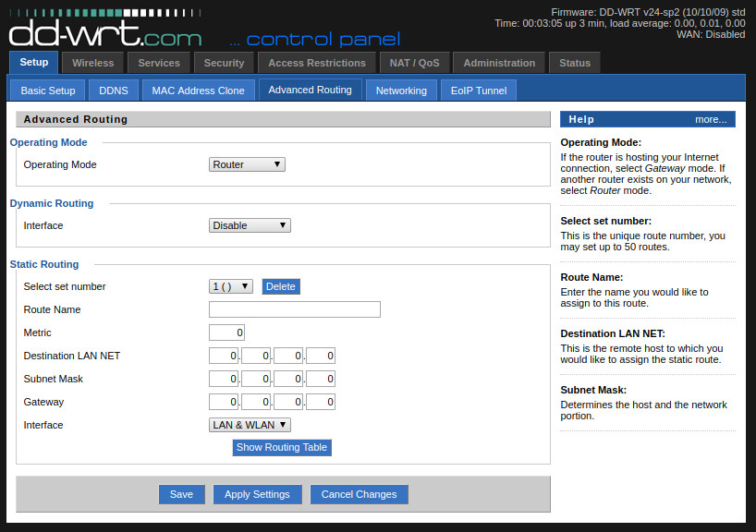Click the Static Routing section title
756x532 pixels.
click(44, 264)
